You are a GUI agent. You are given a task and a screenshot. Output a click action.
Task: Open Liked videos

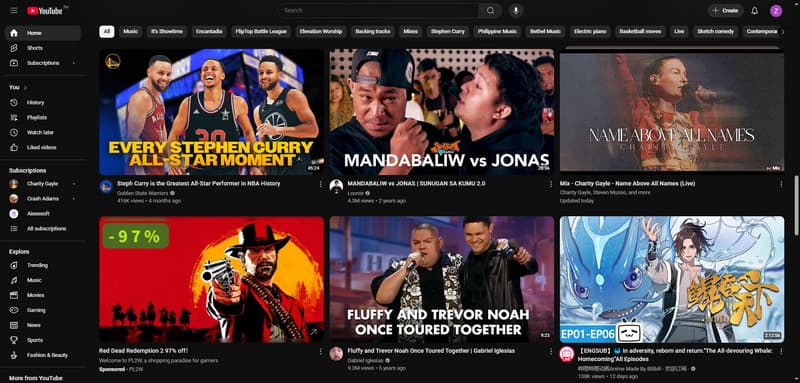pyautogui.click(x=43, y=147)
